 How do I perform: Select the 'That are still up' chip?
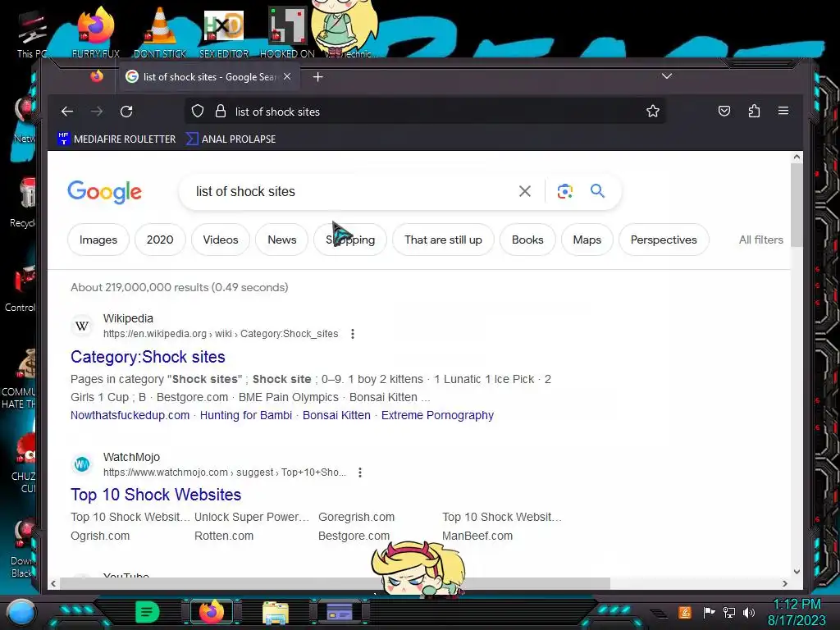(443, 240)
